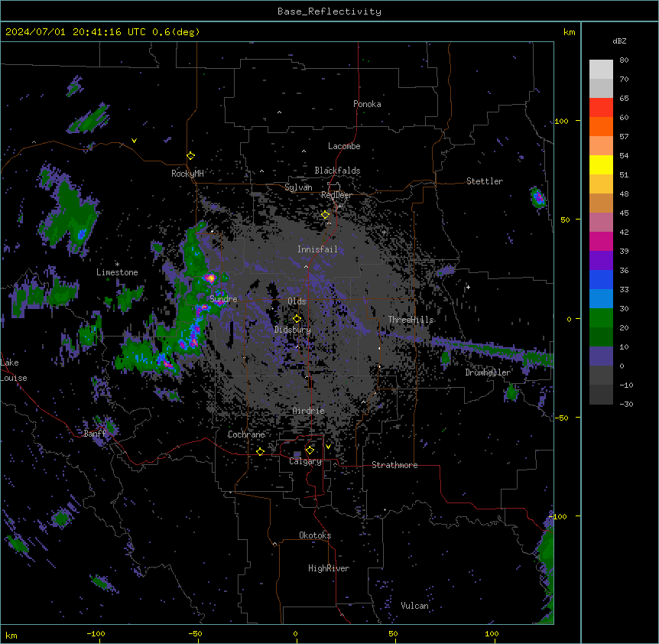Click the yellow V marker northwest of RockyMH
This screenshot has width=659, height=644.
[134, 141]
